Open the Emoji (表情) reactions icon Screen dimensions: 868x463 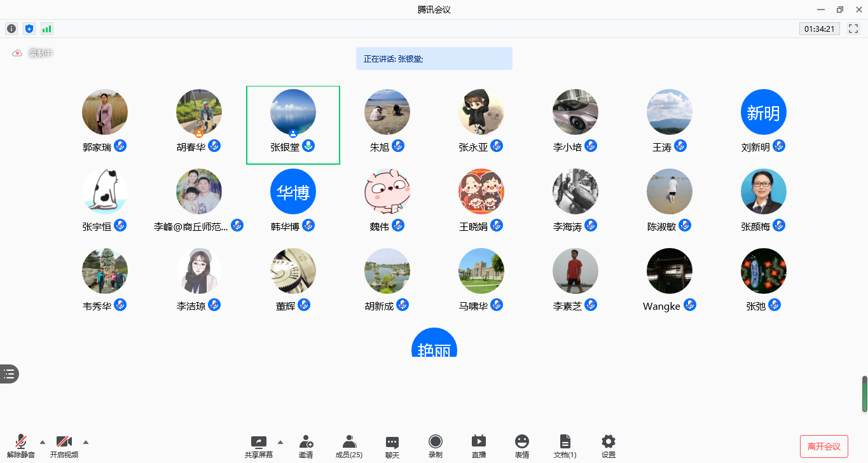(x=522, y=446)
